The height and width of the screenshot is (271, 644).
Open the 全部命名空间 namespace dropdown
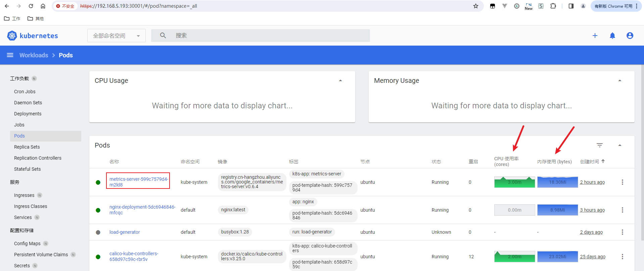click(117, 36)
